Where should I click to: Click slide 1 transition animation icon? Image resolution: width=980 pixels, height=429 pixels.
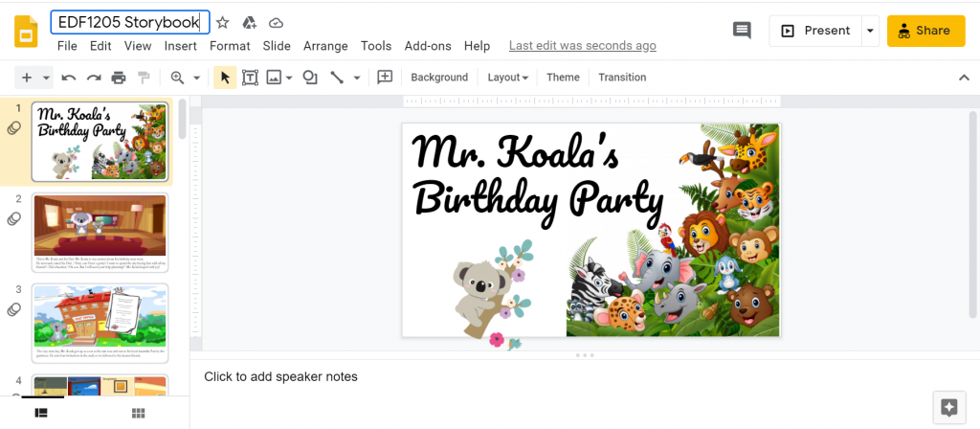(x=13, y=128)
